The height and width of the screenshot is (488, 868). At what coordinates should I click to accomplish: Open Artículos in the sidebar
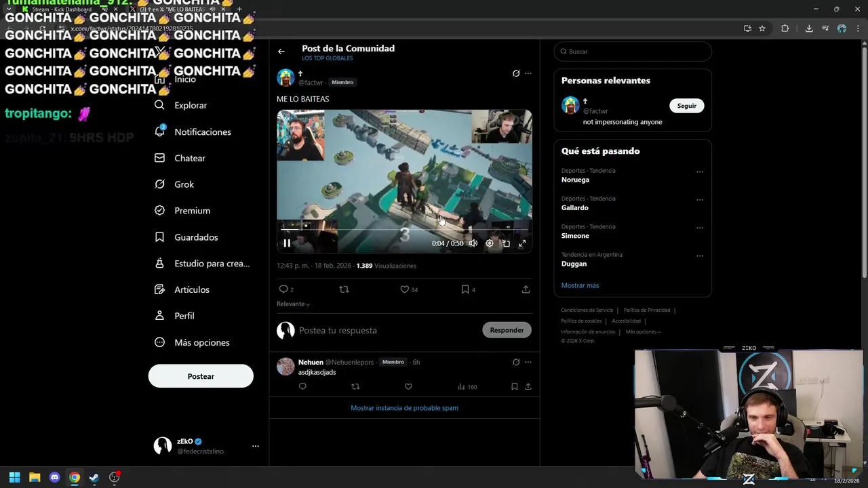click(x=182, y=289)
